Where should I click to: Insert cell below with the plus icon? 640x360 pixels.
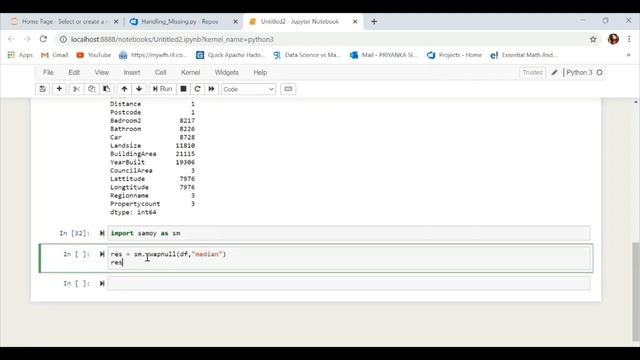tap(59, 89)
